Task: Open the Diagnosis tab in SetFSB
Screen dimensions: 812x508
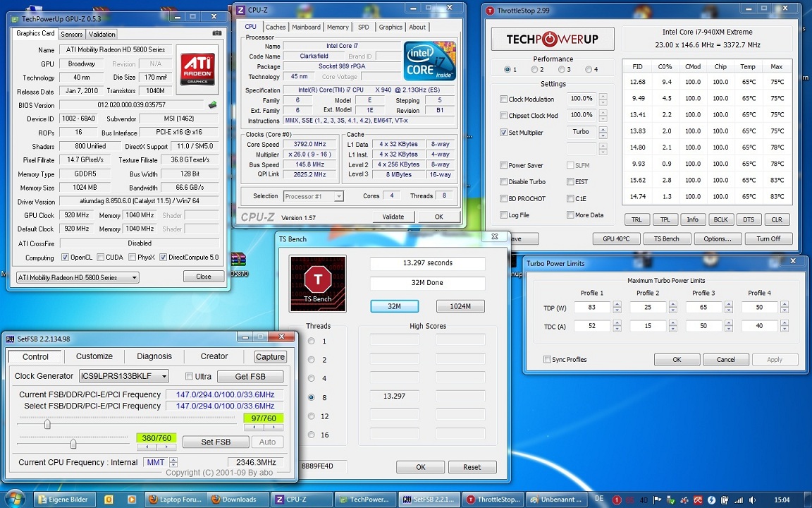Action: point(154,356)
